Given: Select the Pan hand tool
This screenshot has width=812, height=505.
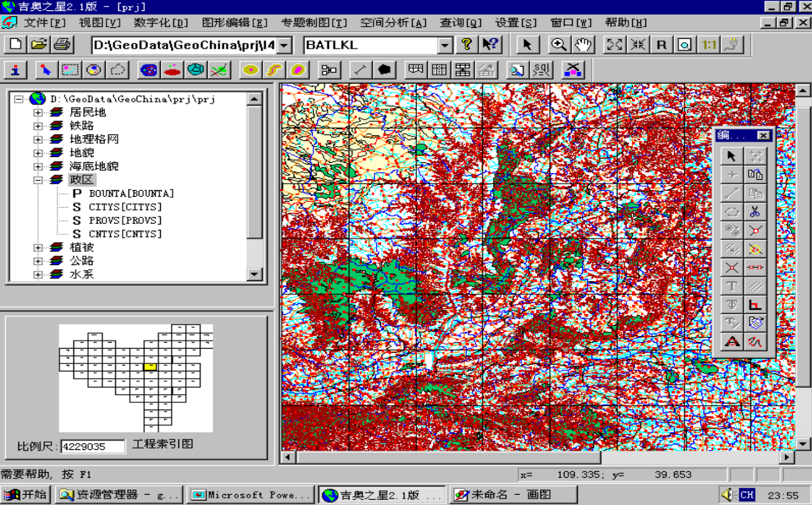Looking at the screenshot, I should click(583, 45).
